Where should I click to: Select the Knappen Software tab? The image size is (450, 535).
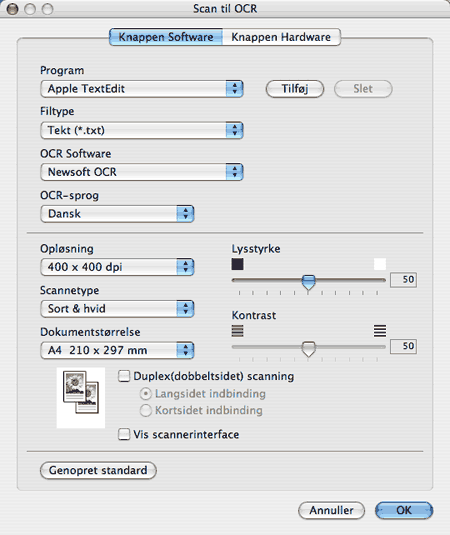[x=166, y=37]
